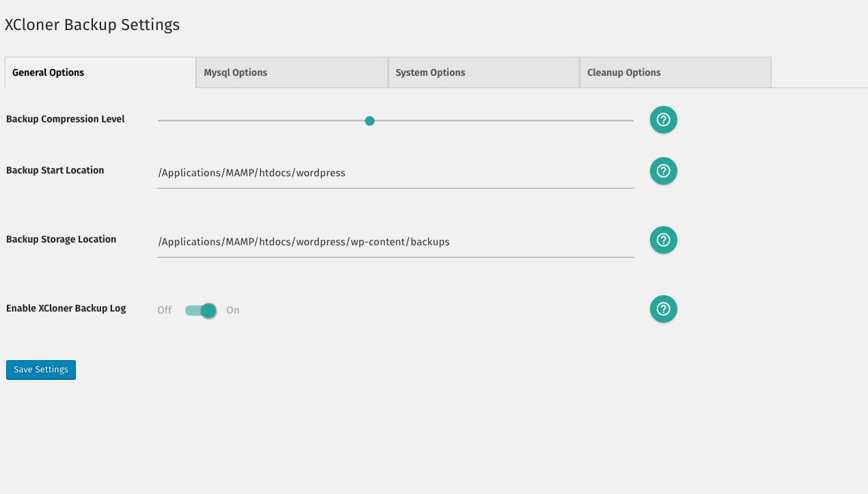
Task: Switch to the Mysql Options tab
Action: [292, 72]
